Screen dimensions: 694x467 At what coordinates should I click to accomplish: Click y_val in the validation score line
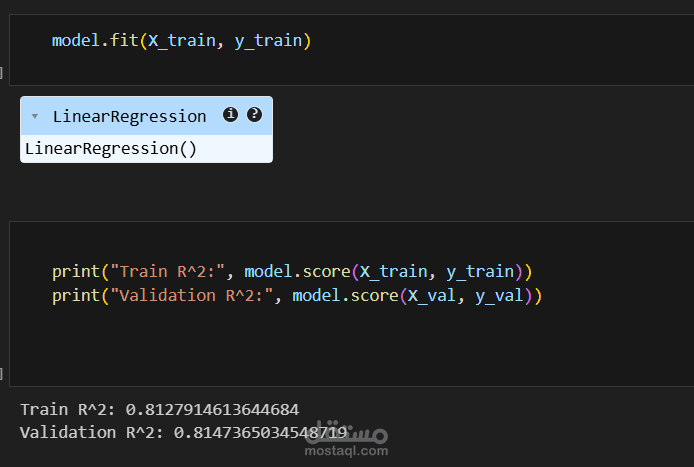pos(500,295)
